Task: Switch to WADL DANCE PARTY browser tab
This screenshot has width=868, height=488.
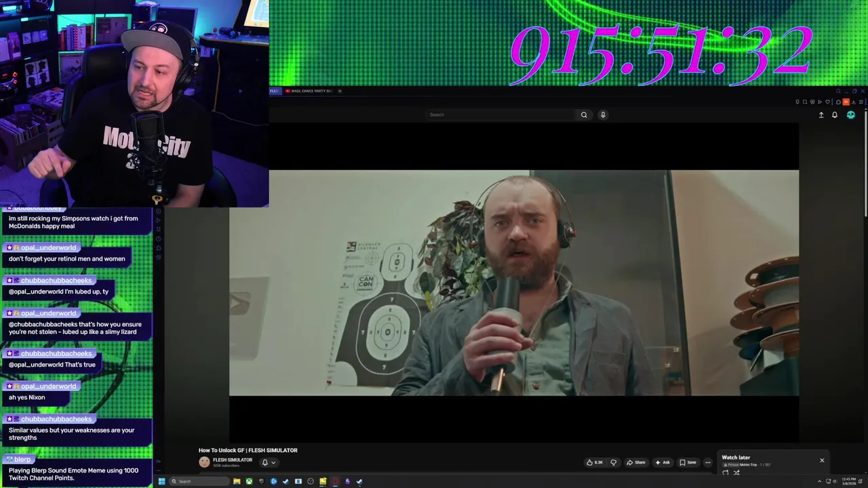Action: [x=309, y=91]
